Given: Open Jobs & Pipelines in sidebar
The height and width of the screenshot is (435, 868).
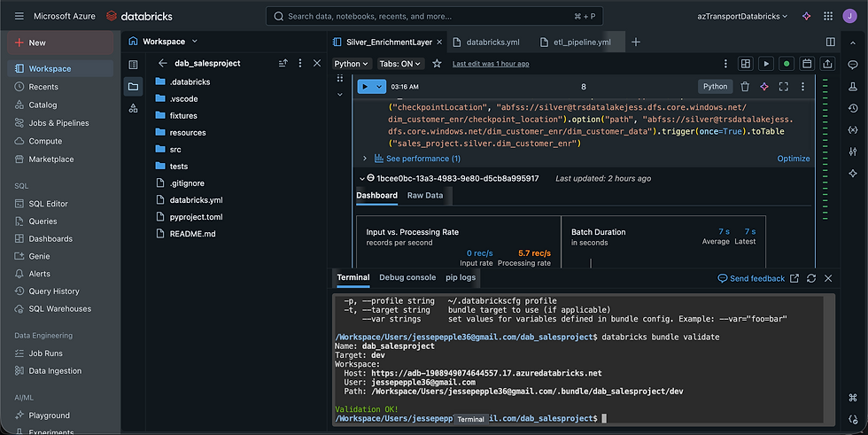Looking at the screenshot, I should click(x=60, y=123).
